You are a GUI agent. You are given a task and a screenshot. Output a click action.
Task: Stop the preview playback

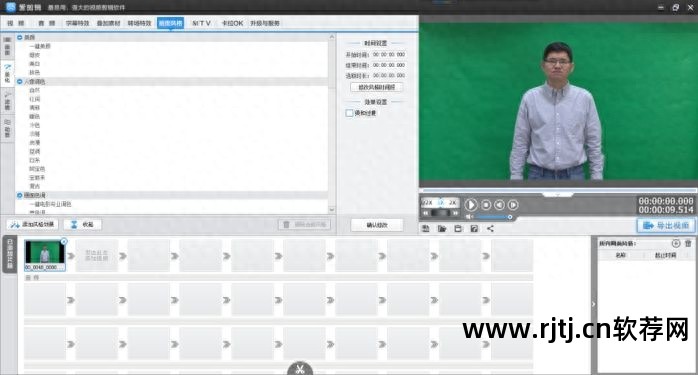pos(486,205)
